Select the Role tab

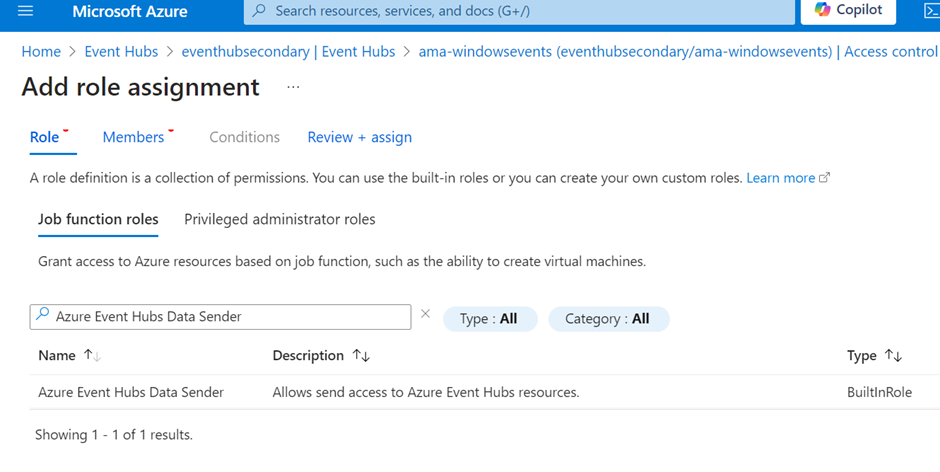(x=45, y=137)
